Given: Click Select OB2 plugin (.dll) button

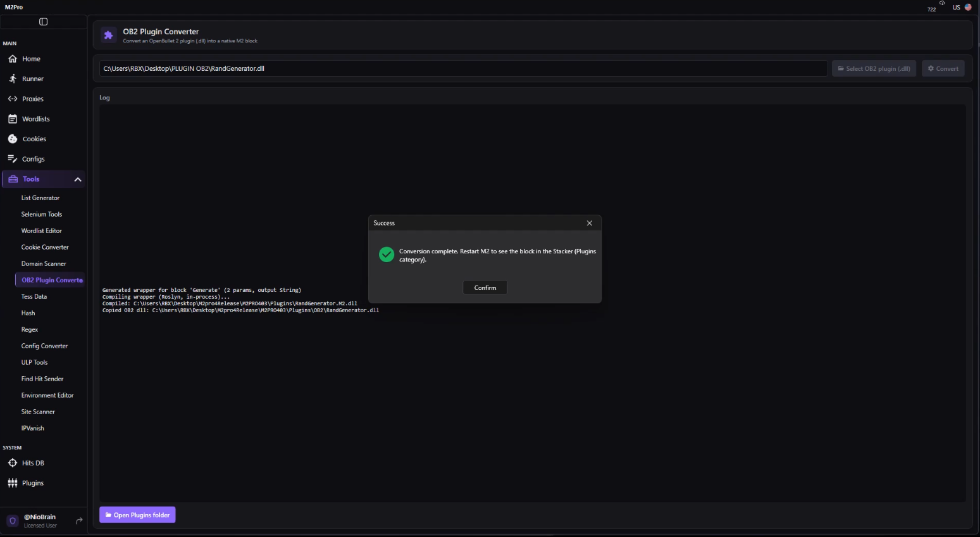Looking at the screenshot, I should point(874,68).
